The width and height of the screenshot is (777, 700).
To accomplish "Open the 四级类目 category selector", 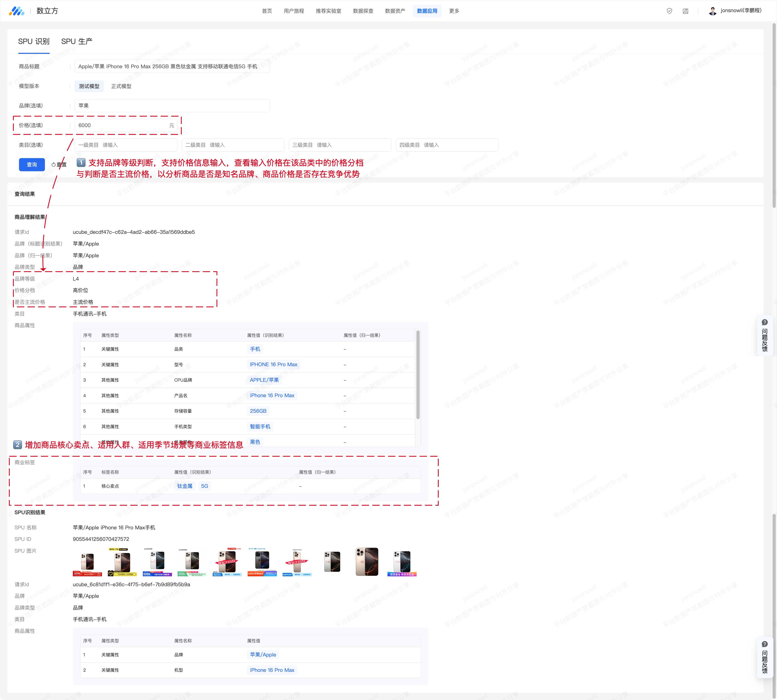I will (447, 145).
